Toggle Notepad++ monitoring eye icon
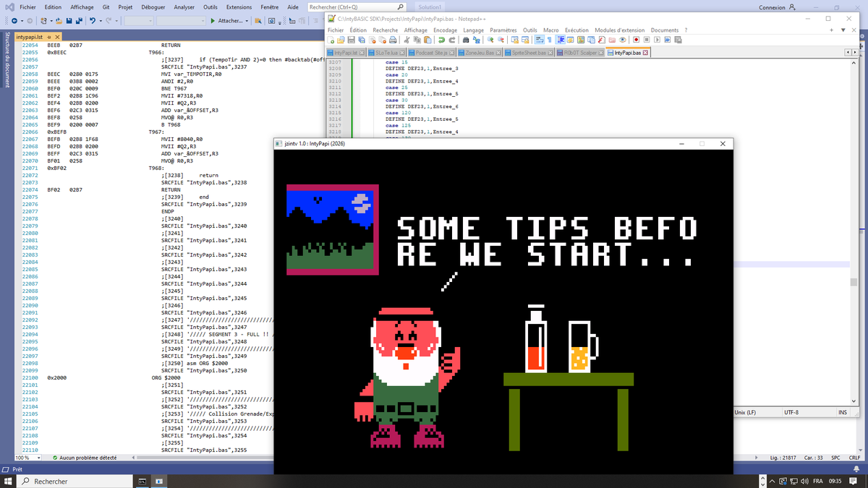The height and width of the screenshot is (488, 868). point(622,40)
